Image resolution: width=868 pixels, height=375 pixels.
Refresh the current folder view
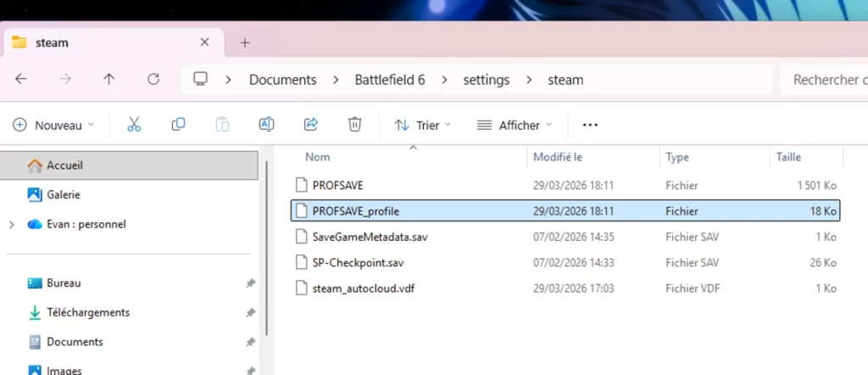[153, 80]
